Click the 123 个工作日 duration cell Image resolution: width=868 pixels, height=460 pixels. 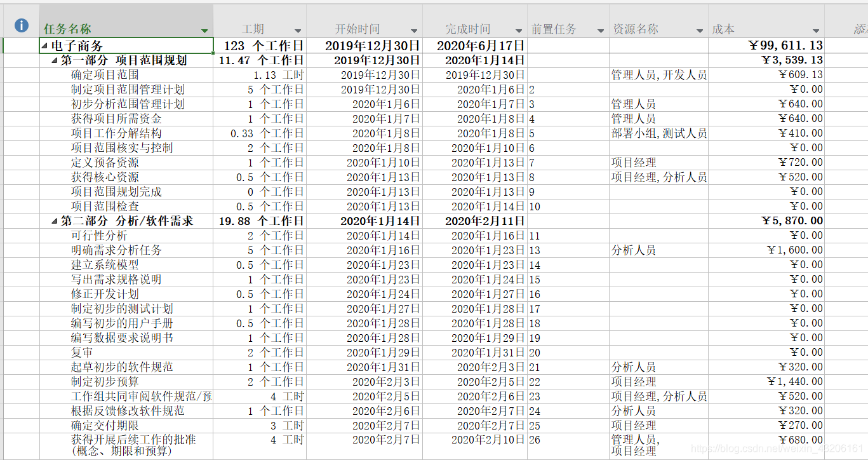(260, 46)
